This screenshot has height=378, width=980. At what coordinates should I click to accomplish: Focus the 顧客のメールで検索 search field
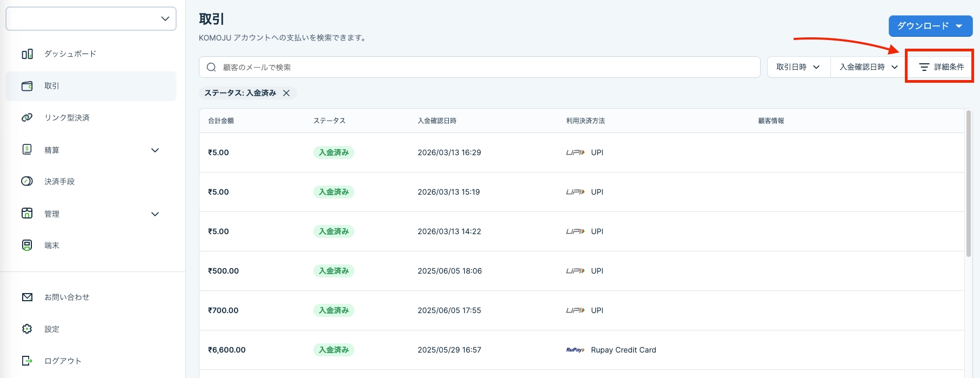point(480,67)
